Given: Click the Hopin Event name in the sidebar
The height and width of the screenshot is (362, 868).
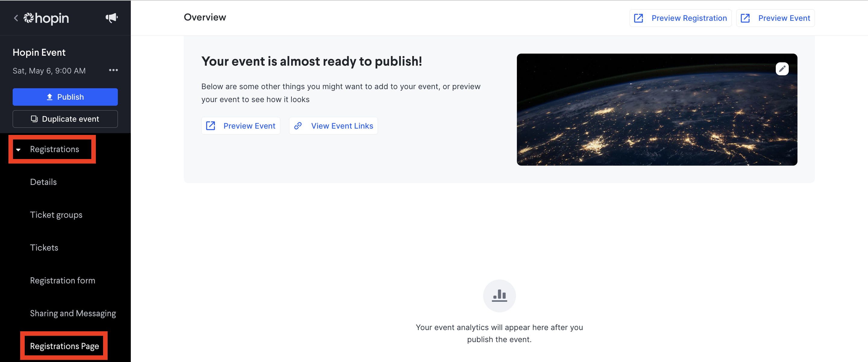Looking at the screenshot, I should (39, 52).
